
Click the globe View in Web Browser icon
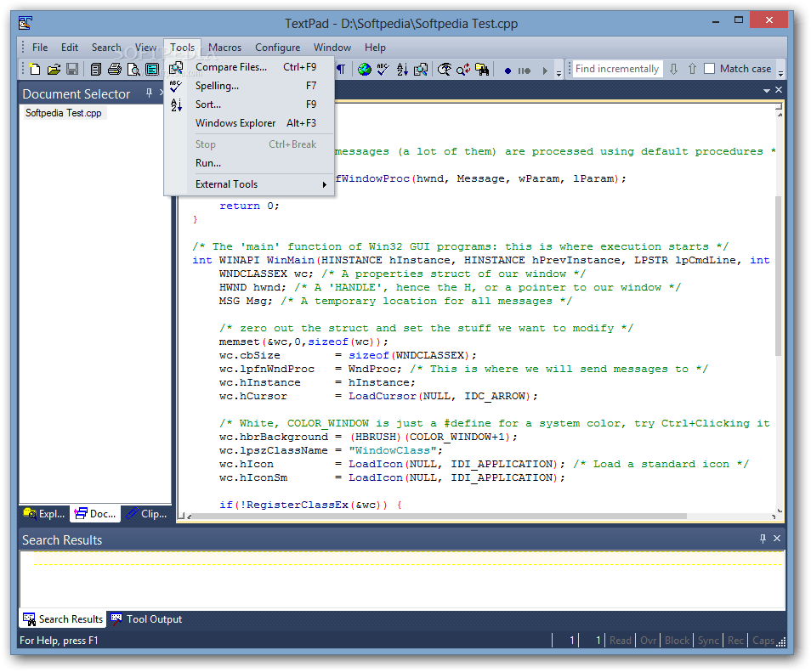point(365,69)
